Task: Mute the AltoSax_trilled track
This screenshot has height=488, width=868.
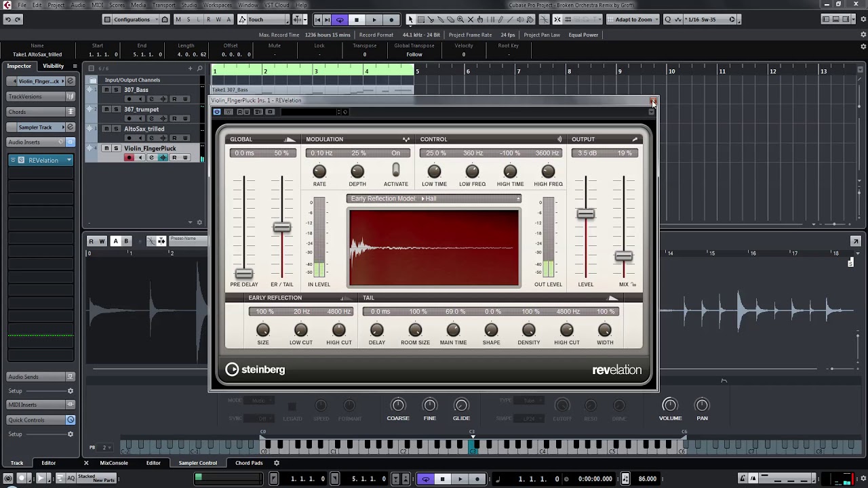Action: [106, 129]
